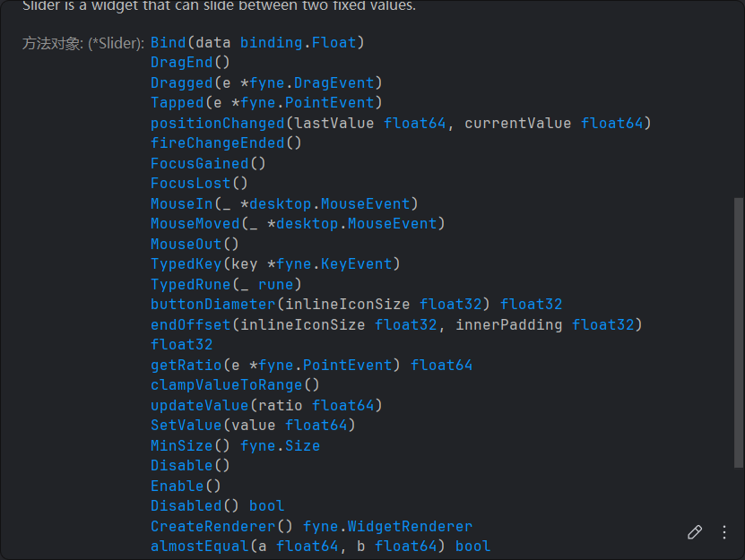The width and height of the screenshot is (745, 560).
Task: Navigate to the FocusGained method
Action: point(199,163)
